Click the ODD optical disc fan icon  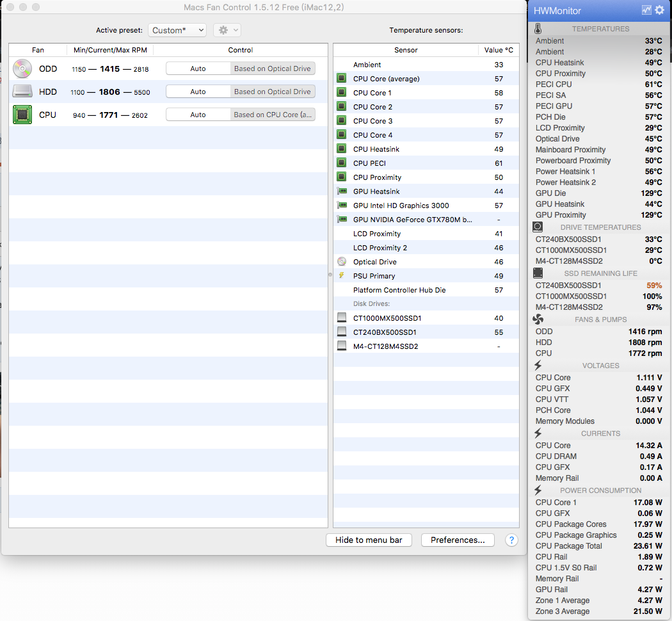point(22,69)
